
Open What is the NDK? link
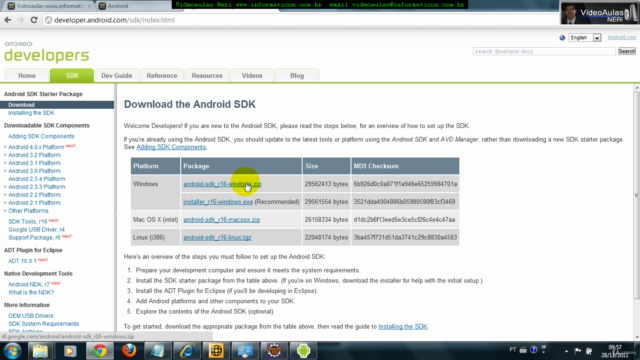pyautogui.click(x=31, y=292)
